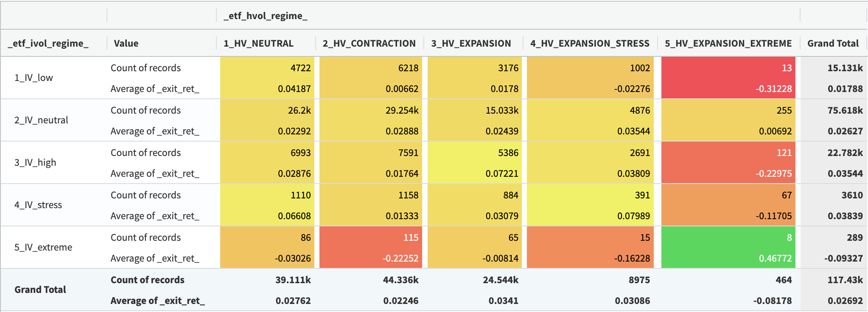The width and height of the screenshot is (868, 312).
Task: Select the 2_HV_CONTRACTION column header
Action: pos(369,43)
